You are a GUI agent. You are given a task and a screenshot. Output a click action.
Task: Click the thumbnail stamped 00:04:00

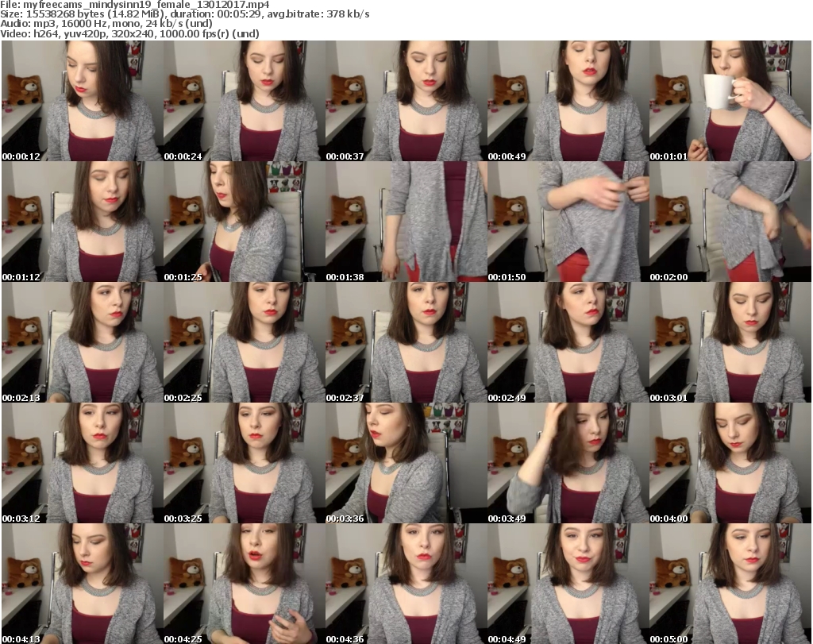point(730,463)
